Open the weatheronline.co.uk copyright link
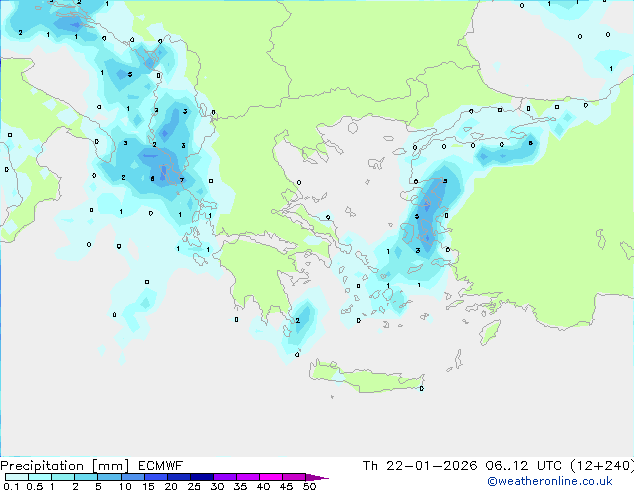Image resolution: width=634 pixels, height=490 pixels. click(x=550, y=481)
